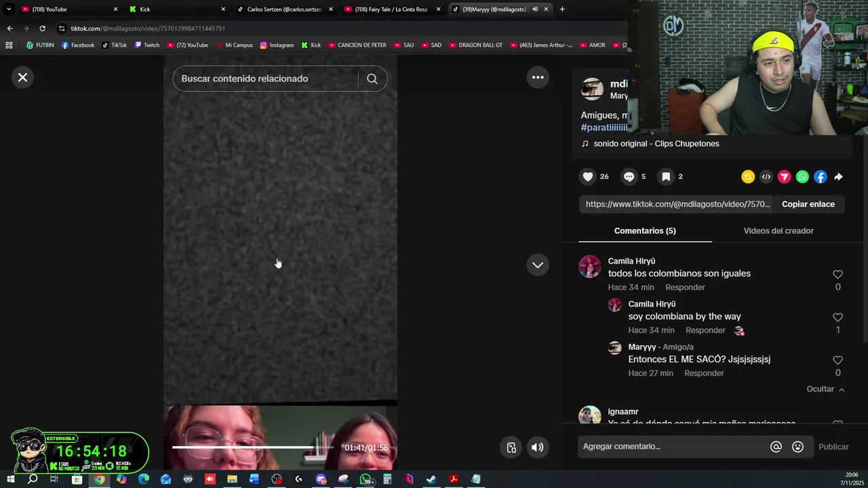The image size is (868, 488).
Task: Close the TikTok video viewer
Action: (x=22, y=77)
